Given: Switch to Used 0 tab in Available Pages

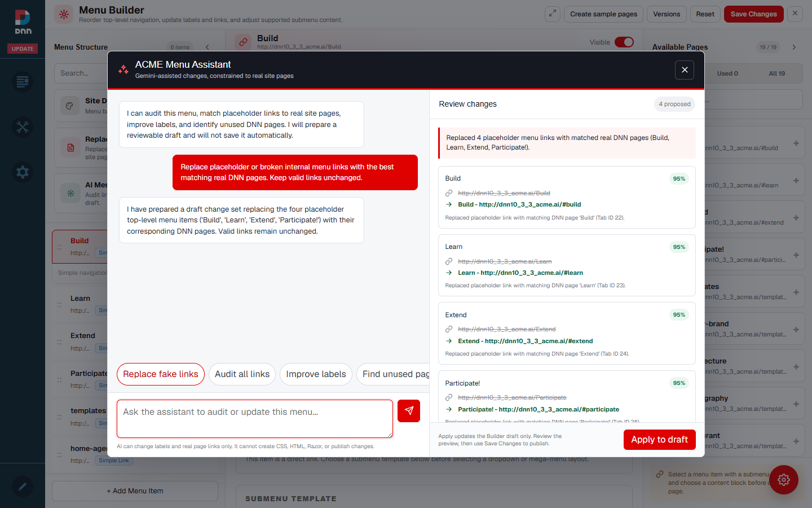Looking at the screenshot, I should click(x=727, y=73).
